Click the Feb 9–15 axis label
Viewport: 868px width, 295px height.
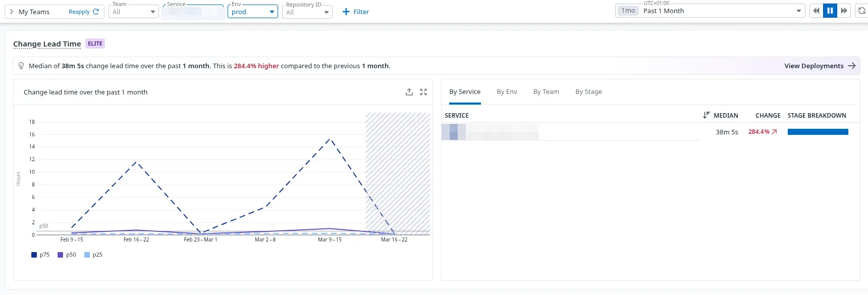click(72, 239)
